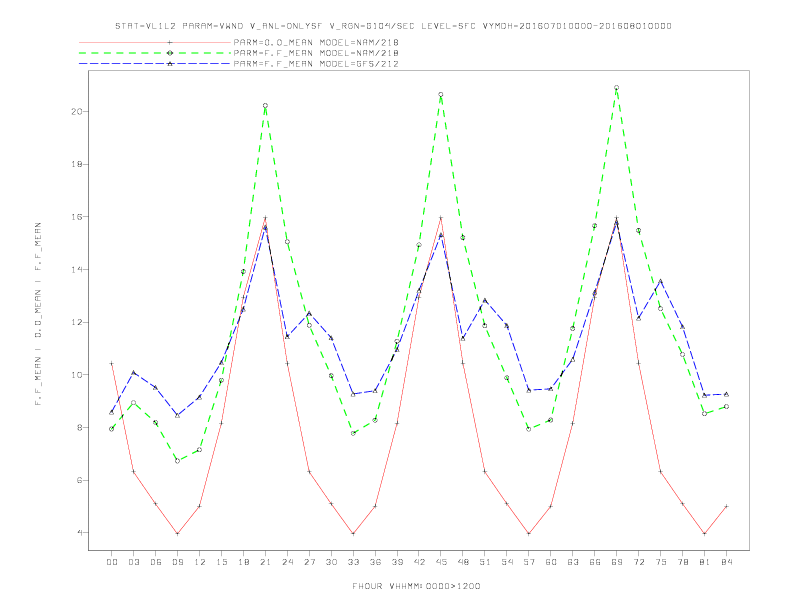
Task: Click x-axis forecast hour label 48
Action: tap(463, 562)
